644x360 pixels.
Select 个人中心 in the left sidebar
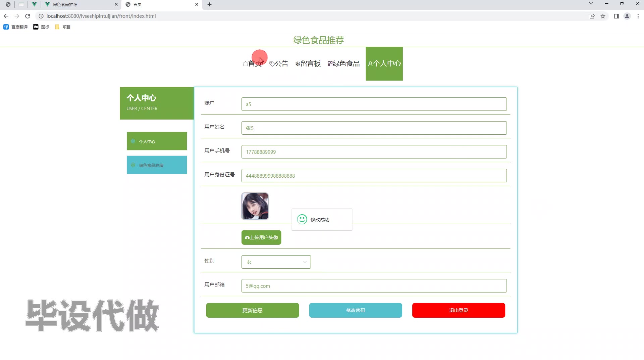point(157,141)
